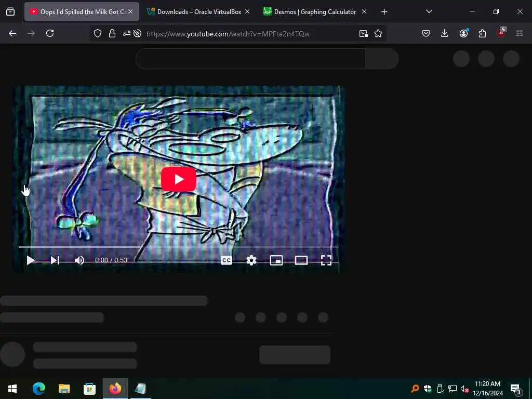Viewport: 532px width, 399px height.
Task: Switch to Oops I'd Spilled the Milk tab
Action: [82, 12]
